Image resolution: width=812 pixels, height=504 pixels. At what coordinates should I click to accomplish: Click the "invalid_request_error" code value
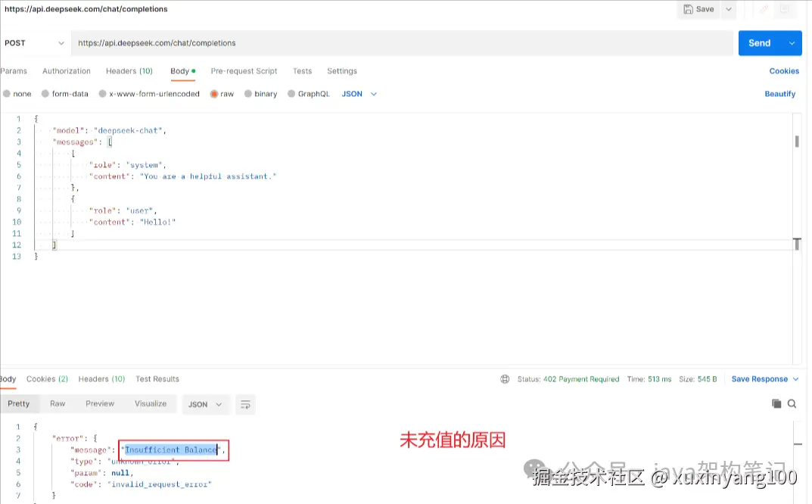(160, 484)
